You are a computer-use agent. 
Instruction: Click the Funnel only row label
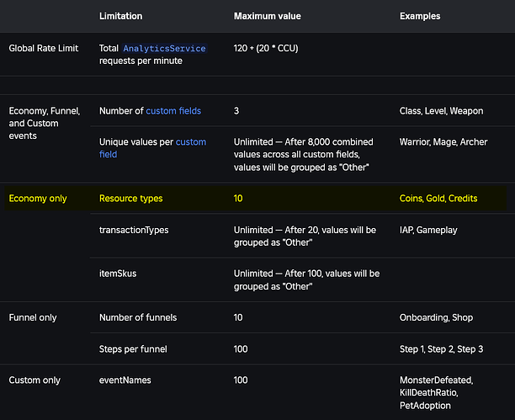[33, 317]
